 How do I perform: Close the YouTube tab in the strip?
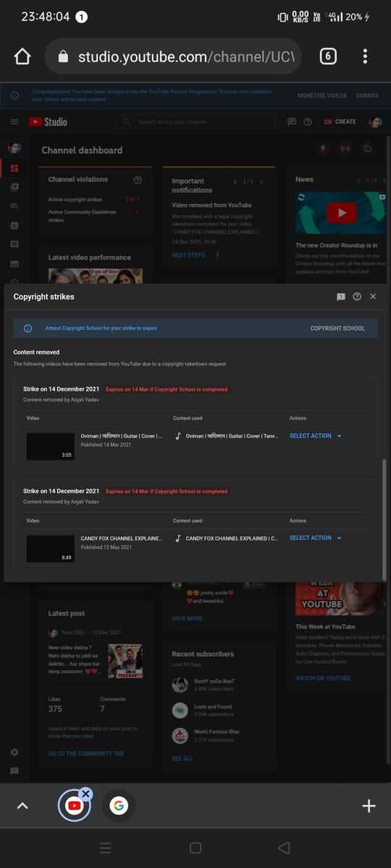point(85,793)
